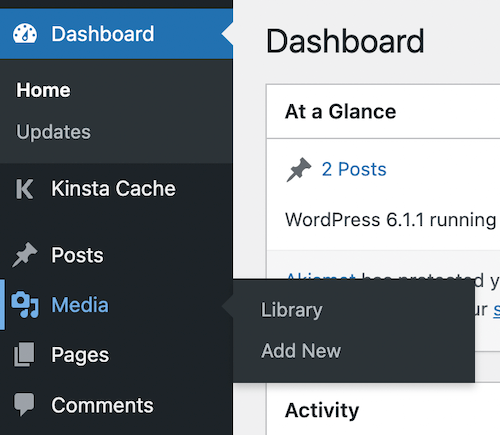Click the Comments speech bubble icon
500x435 pixels.
coord(24,404)
